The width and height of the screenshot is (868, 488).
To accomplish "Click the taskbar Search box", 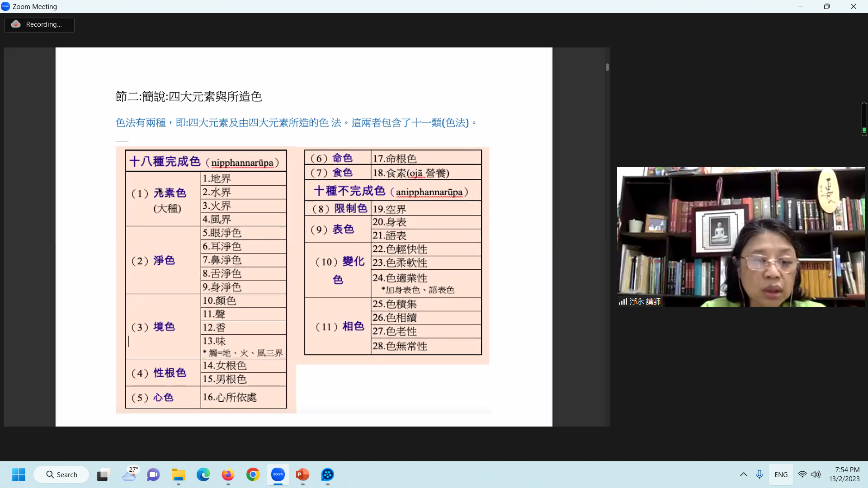I will pyautogui.click(x=61, y=474).
